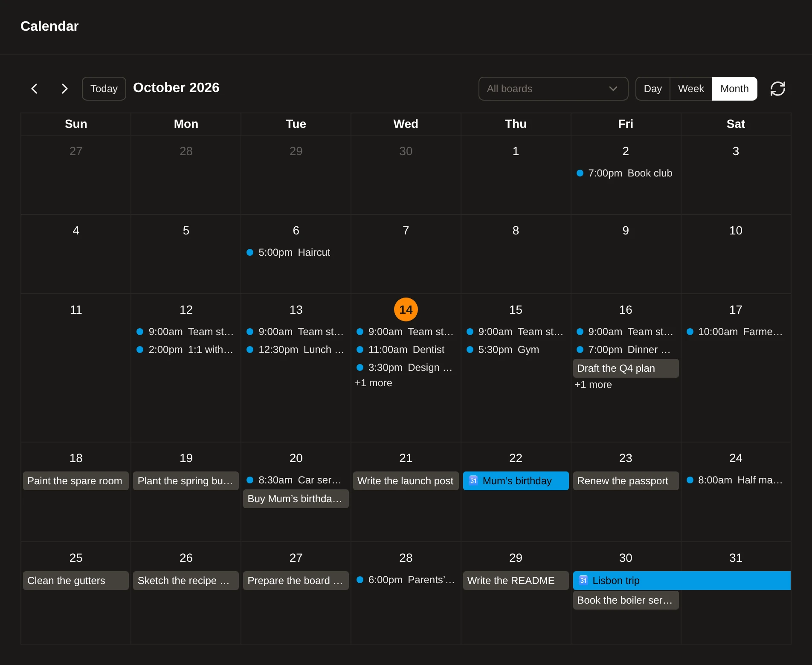This screenshot has height=665, width=812.
Task: Go to the next month arrow
Action: click(64, 89)
